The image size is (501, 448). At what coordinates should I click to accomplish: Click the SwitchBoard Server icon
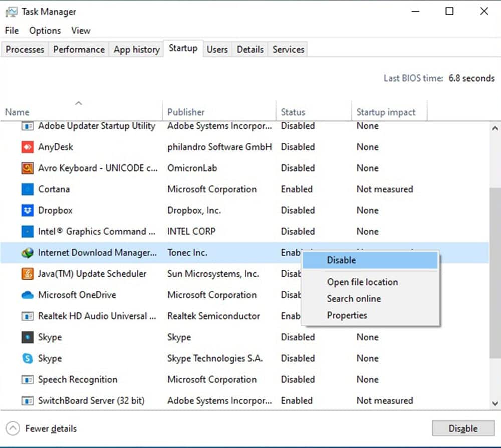pyautogui.click(x=27, y=401)
